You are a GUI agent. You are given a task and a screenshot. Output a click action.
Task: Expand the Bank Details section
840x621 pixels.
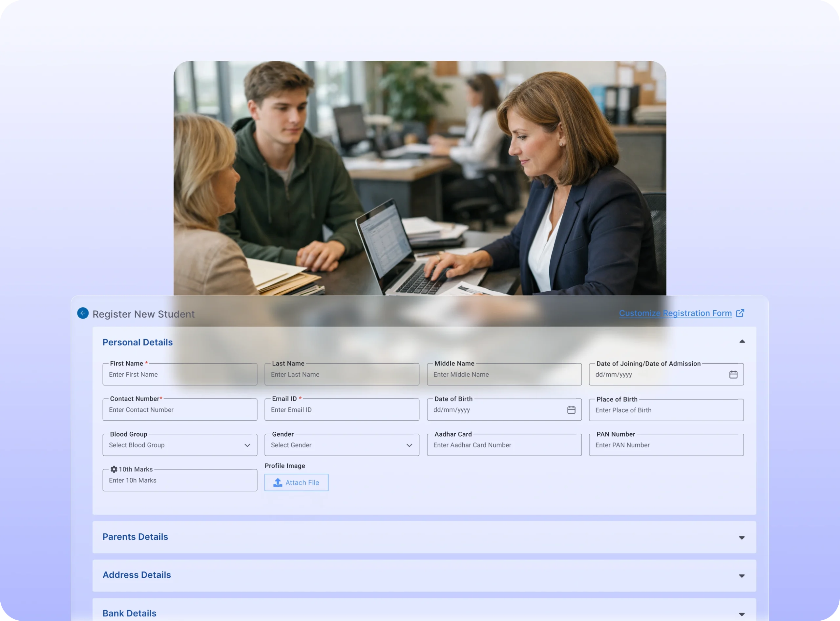(742, 614)
